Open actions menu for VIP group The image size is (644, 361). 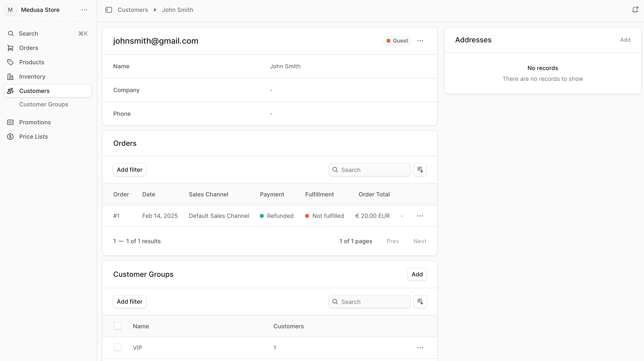(420, 348)
